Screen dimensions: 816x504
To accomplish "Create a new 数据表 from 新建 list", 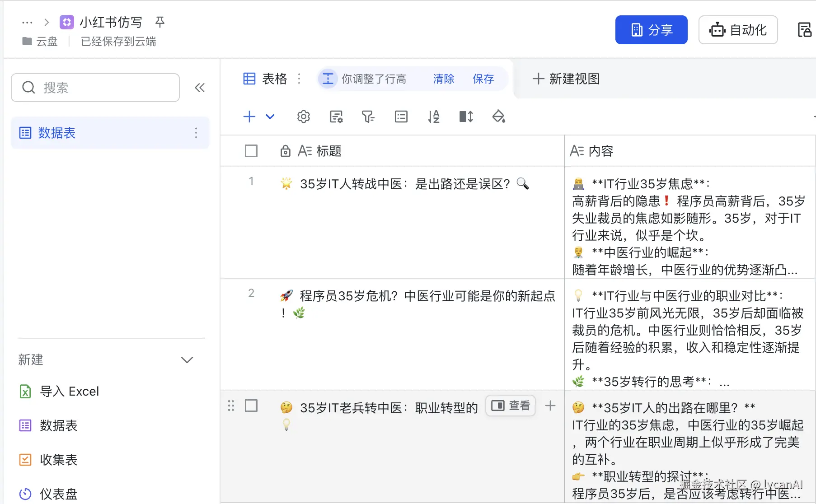I will point(48,425).
